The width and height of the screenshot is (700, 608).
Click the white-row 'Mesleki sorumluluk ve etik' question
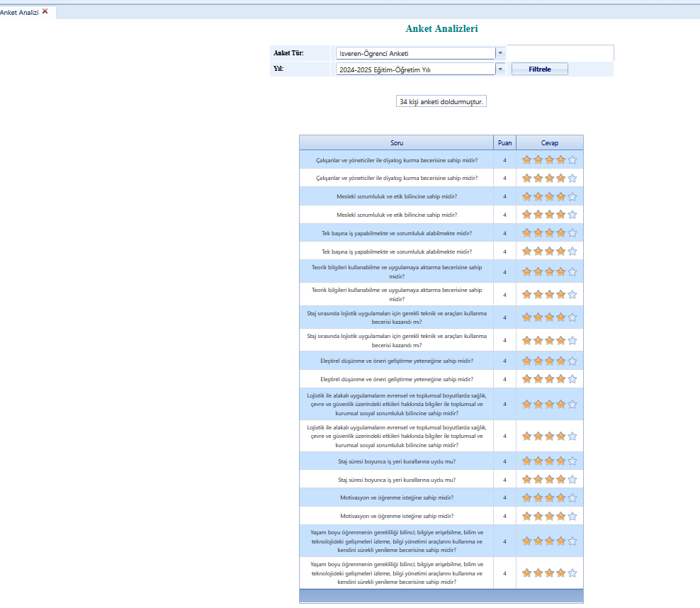[397, 214]
